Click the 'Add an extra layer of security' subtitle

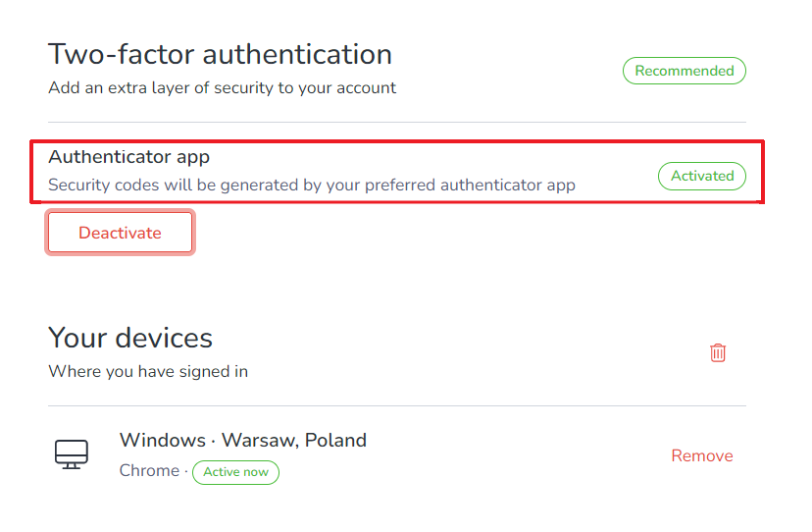click(x=223, y=88)
